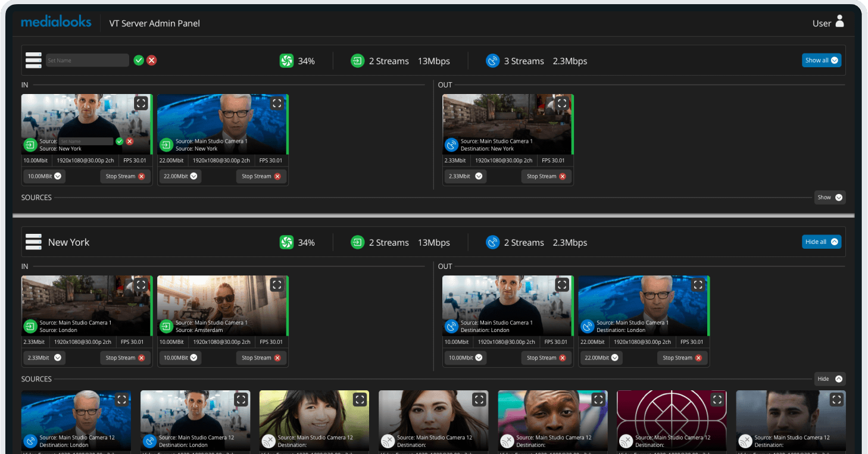
Task: Click green input icon on London IN stream
Action: (x=30, y=326)
